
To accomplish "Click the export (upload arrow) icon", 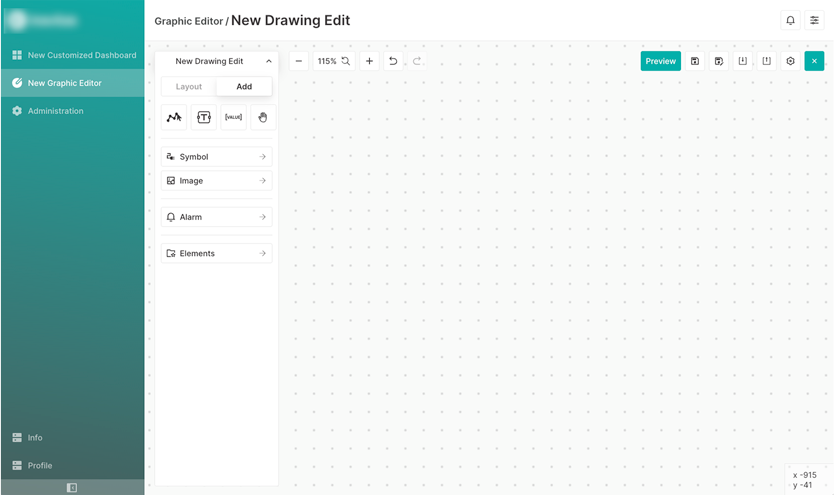I will [x=767, y=61].
